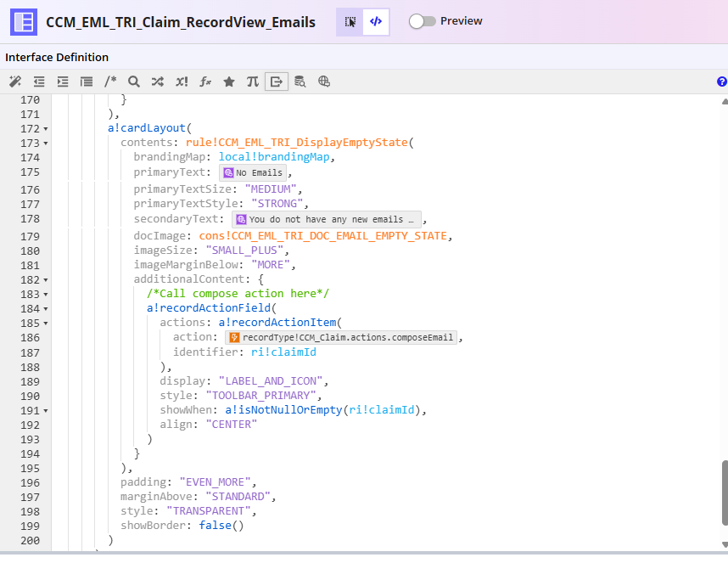This screenshot has width=728, height=563.
Task: Click the scrollbar up arrow
Action: (725, 101)
